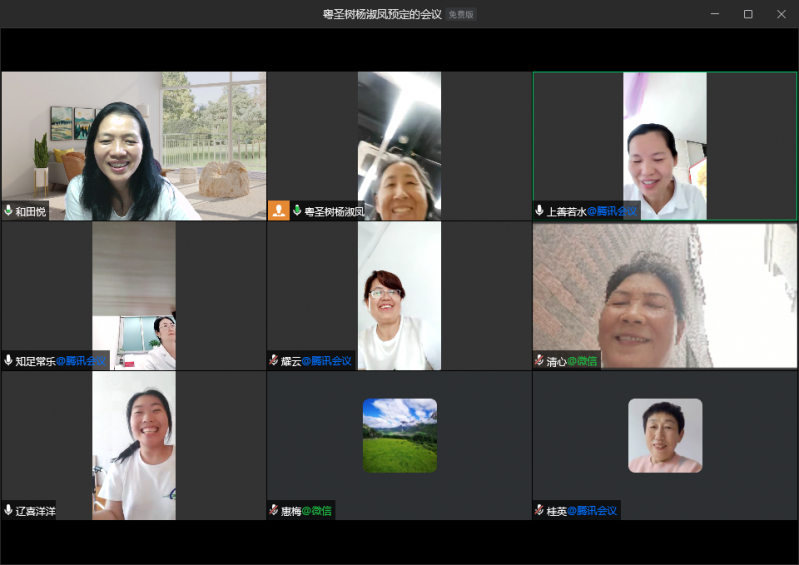Click the muted microphone icon beside 清心
The image size is (799, 565).
click(540, 361)
